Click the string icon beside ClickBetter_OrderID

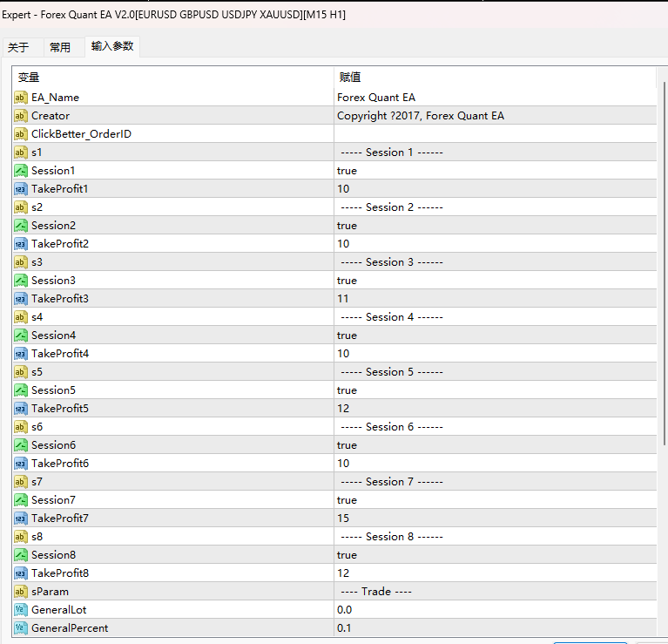point(20,134)
